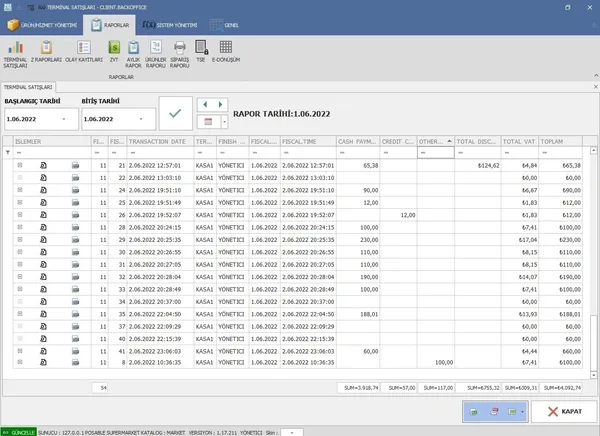Open the Başlangıç Tarihi date dropdown

coord(64,120)
